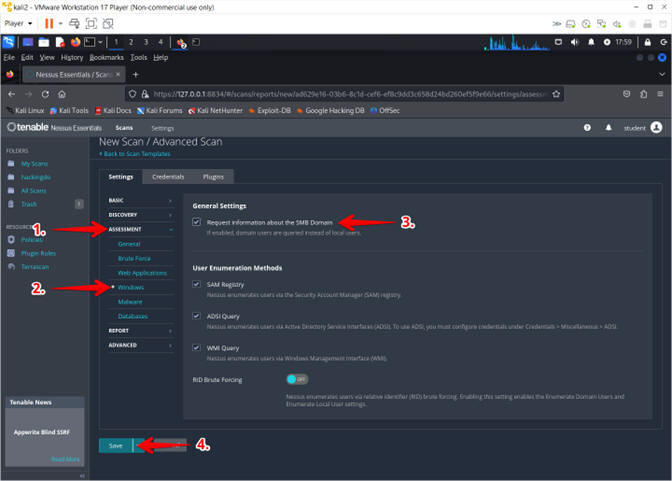The image size is (672, 481).
Task: Collapse the ASSESSMENT settings section
Action: point(140,229)
